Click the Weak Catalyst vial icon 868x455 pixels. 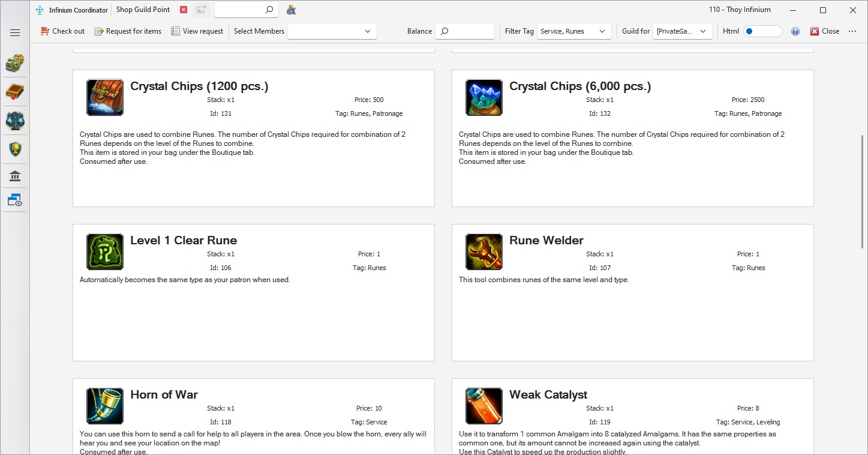point(484,406)
